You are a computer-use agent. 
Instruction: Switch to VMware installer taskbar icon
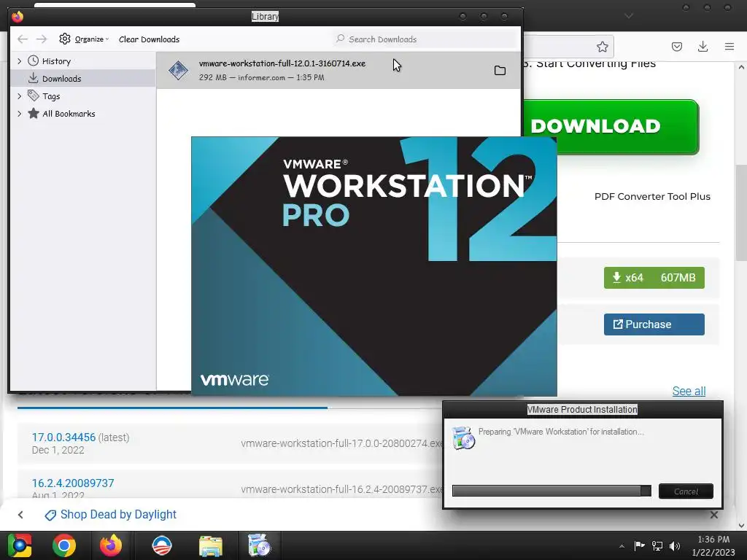(259, 545)
